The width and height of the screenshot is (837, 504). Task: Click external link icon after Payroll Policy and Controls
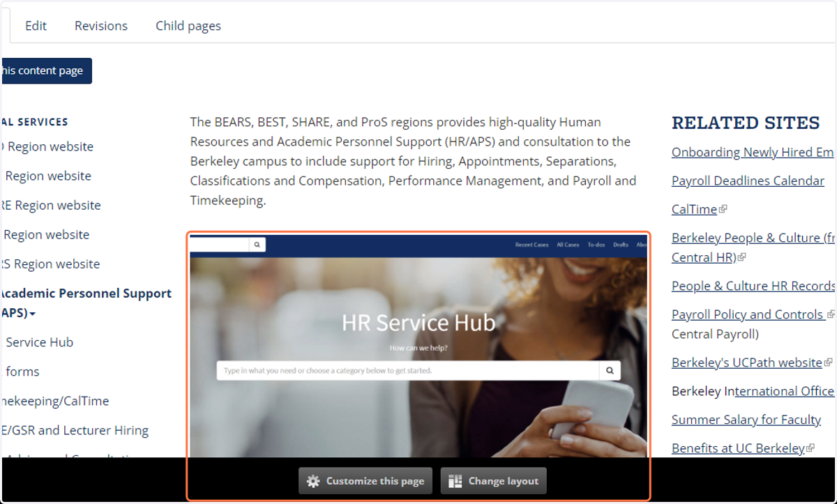click(x=831, y=314)
